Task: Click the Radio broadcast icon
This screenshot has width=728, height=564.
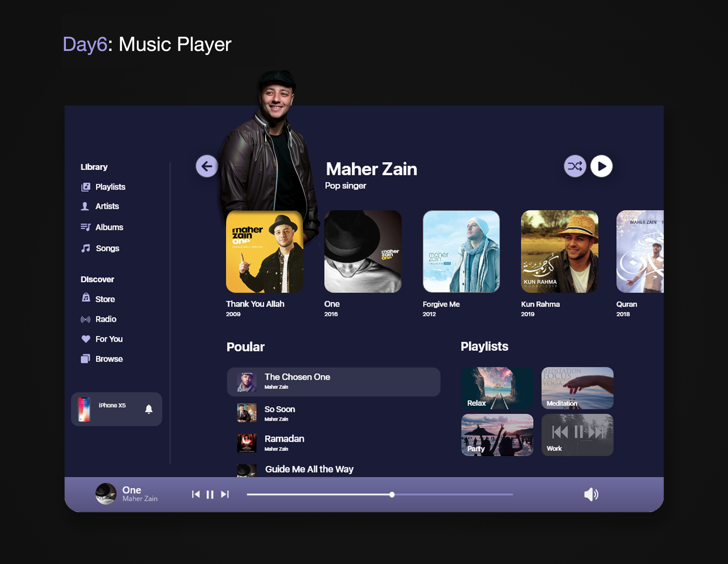Action: point(86,319)
